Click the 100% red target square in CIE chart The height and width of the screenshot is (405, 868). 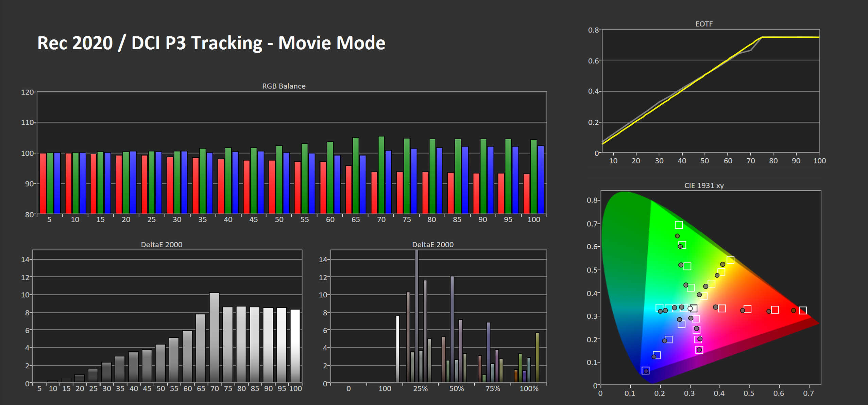802,310
